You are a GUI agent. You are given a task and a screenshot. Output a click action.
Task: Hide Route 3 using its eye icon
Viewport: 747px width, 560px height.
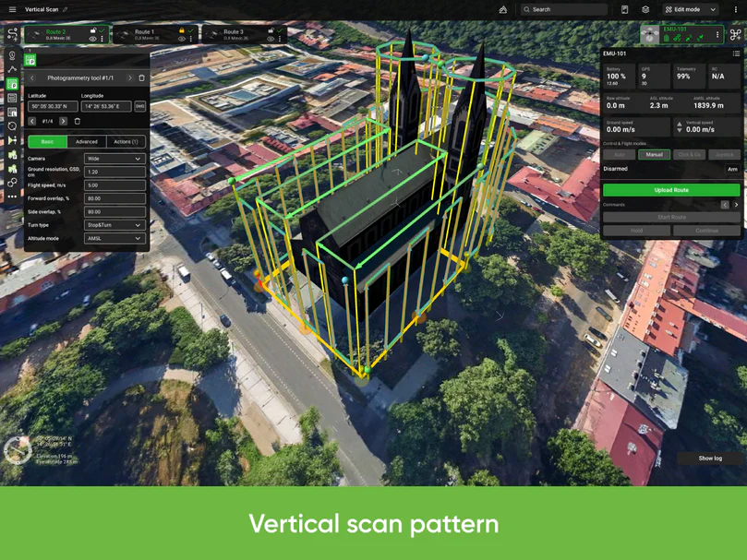(x=271, y=39)
